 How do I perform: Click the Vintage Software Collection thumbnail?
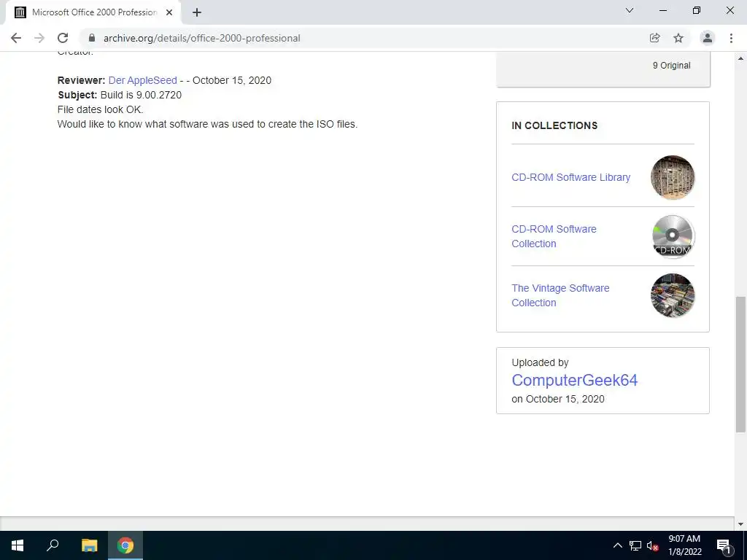coord(672,295)
